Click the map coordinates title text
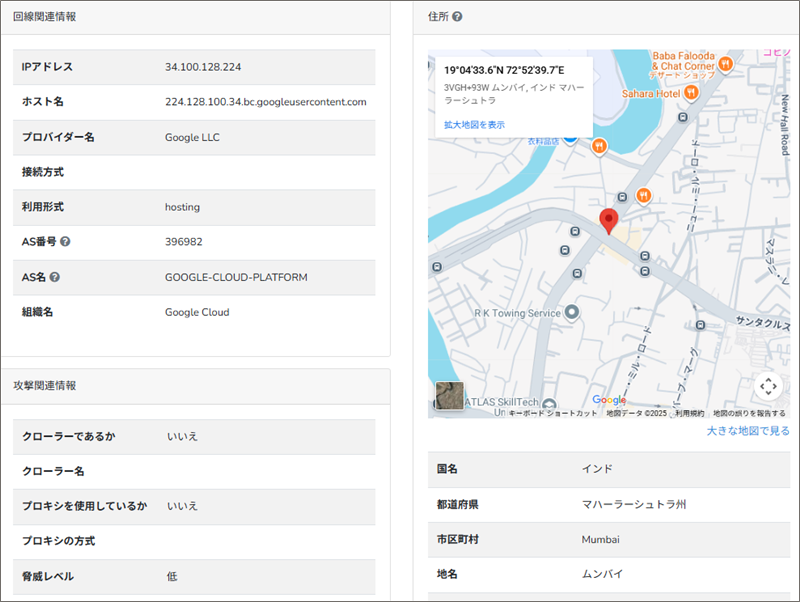800x602 pixels. [x=504, y=71]
